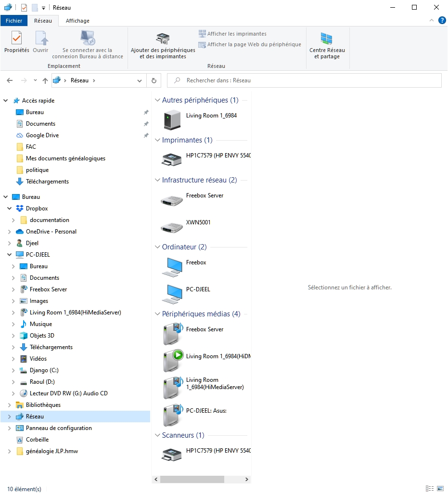
Task: Collapse the Infrastructure réseau group
Action: point(157,180)
